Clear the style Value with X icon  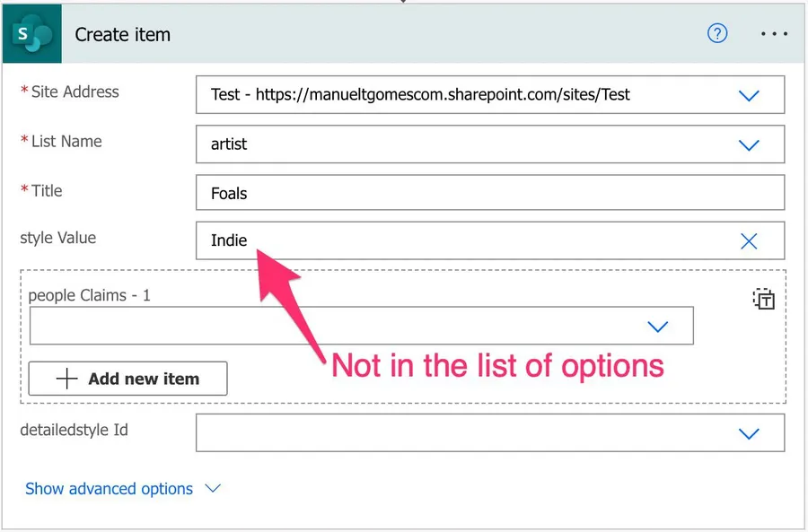[749, 240]
